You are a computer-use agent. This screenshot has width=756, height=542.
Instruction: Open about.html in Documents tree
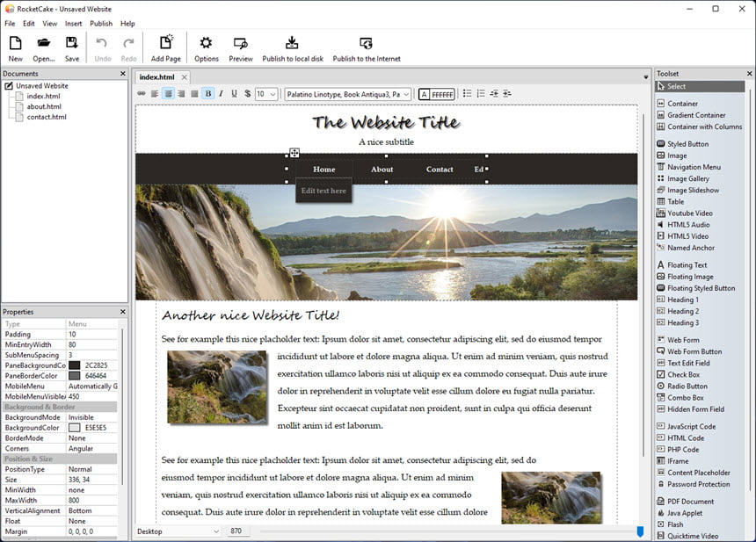pyautogui.click(x=44, y=106)
